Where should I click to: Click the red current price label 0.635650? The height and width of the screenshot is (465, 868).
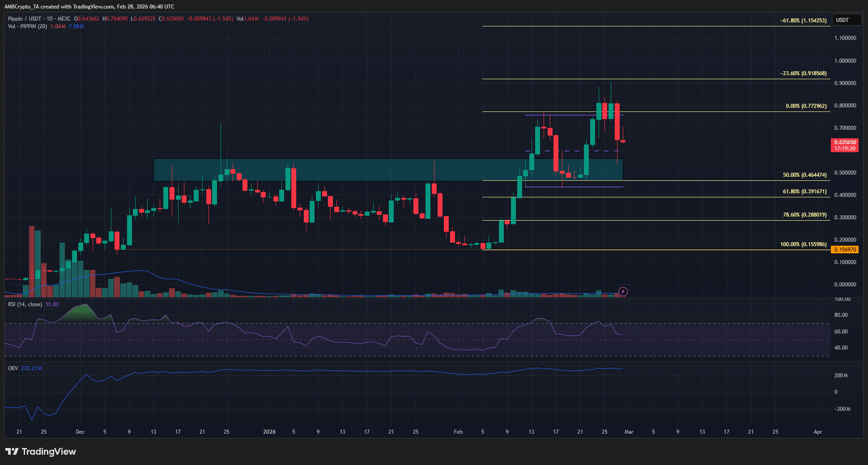click(x=845, y=142)
